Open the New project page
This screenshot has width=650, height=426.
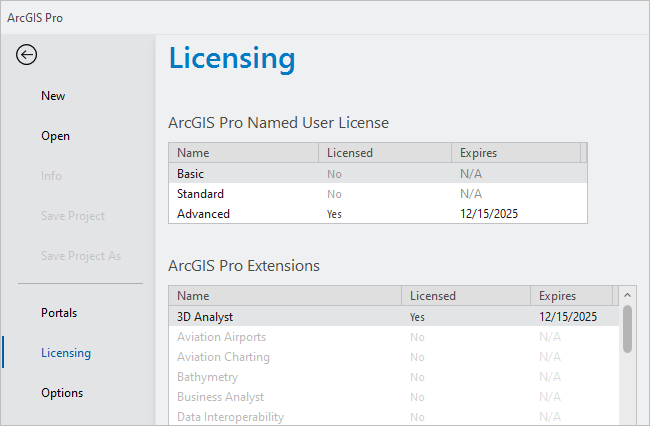pyautogui.click(x=53, y=96)
